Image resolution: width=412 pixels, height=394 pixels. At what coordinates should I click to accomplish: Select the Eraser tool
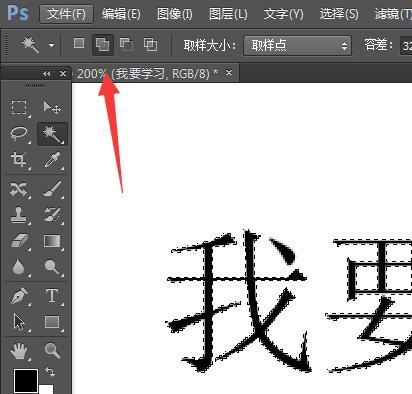pyautogui.click(x=19, y=241)
